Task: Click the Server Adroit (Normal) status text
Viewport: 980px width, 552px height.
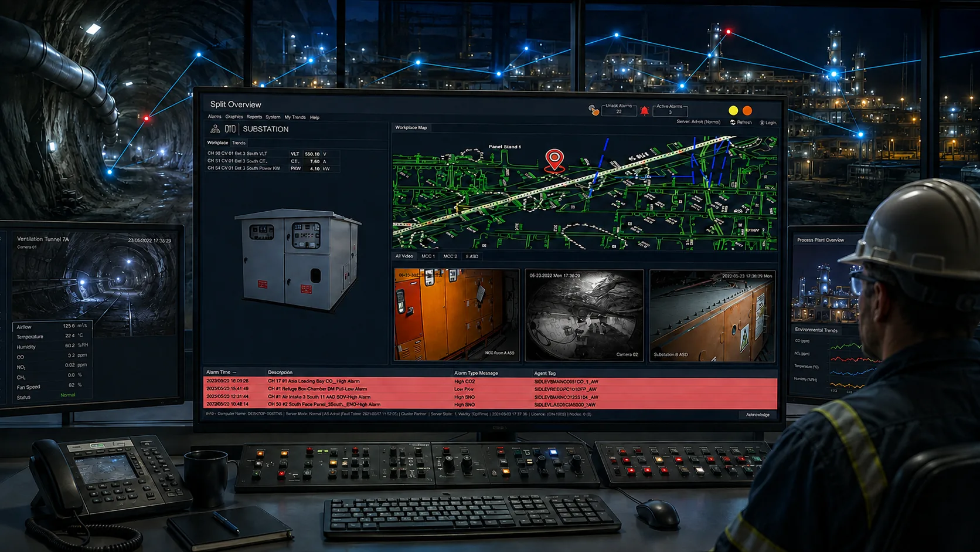Action: pyautogui.click(x=698, y=122)
